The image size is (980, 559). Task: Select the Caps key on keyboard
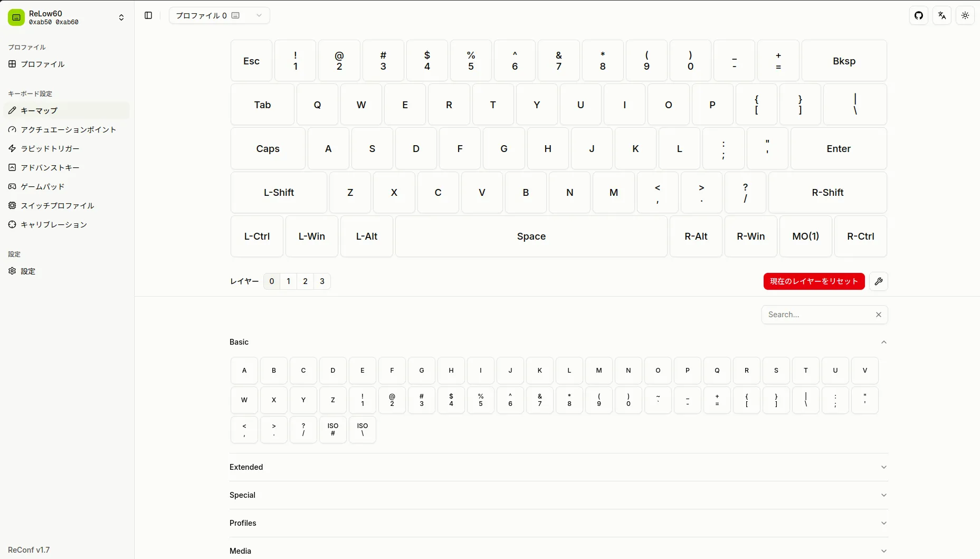point(268,148)
